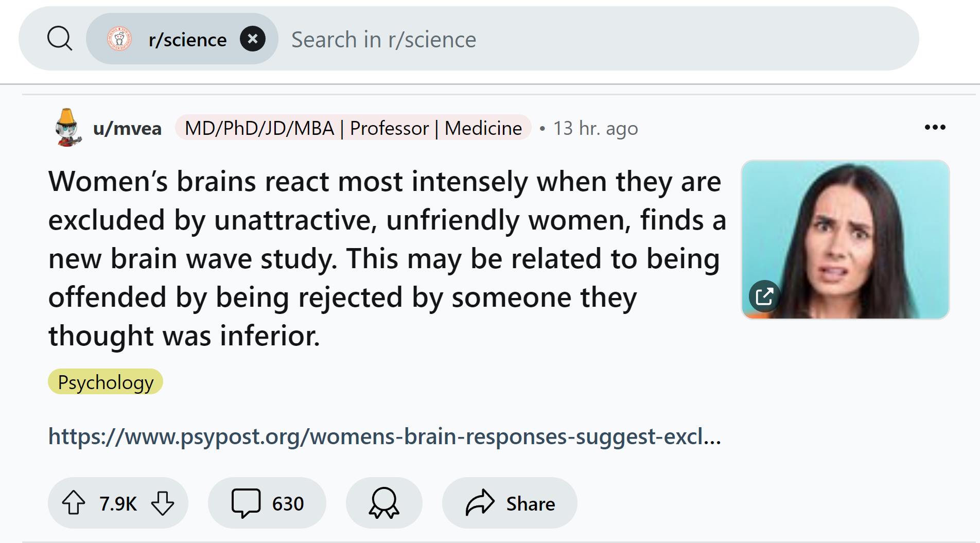The height and width of the screenshot is (543, 980).
Task: Click the r/science subreddit logo icon
Action: click(x=119, y=39)
